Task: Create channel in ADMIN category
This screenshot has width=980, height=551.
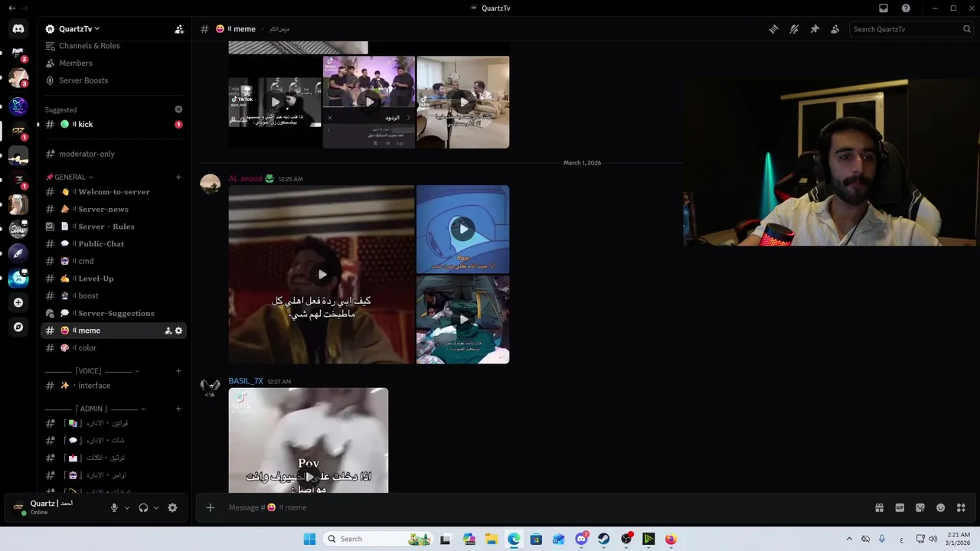Action: point(178,409)
